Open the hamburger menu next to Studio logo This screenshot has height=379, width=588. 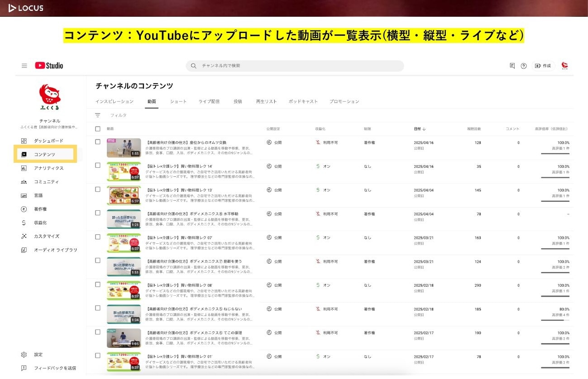point(24,66)
